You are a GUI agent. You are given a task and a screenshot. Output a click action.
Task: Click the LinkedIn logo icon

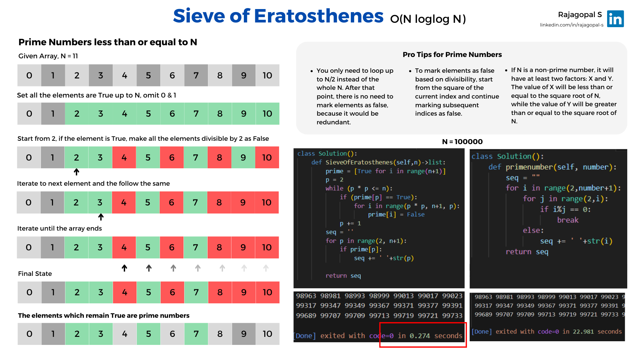pos(615,19)
